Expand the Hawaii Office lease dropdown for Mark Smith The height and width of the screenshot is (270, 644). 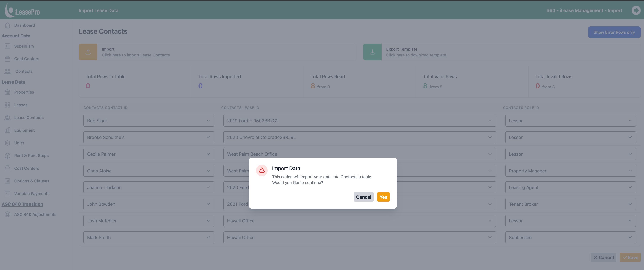359,238
